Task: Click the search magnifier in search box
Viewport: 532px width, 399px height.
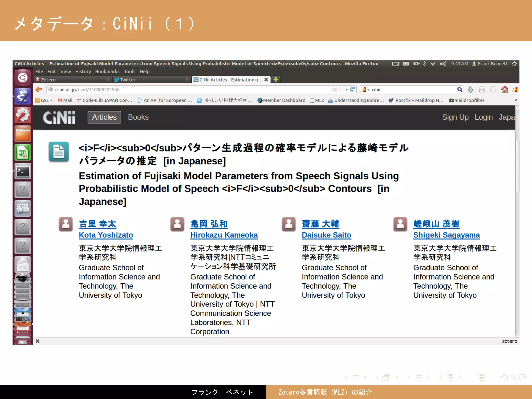Action: (460, 89)
